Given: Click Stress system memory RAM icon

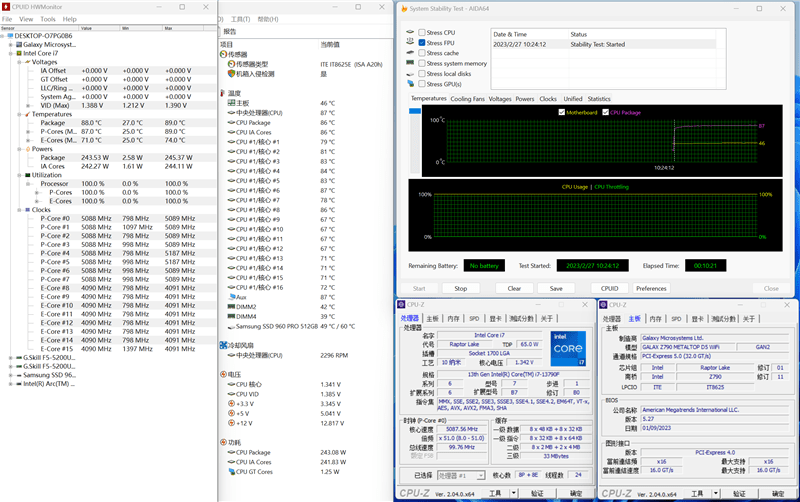Looking at the screenshot, I should coord(410,63).
